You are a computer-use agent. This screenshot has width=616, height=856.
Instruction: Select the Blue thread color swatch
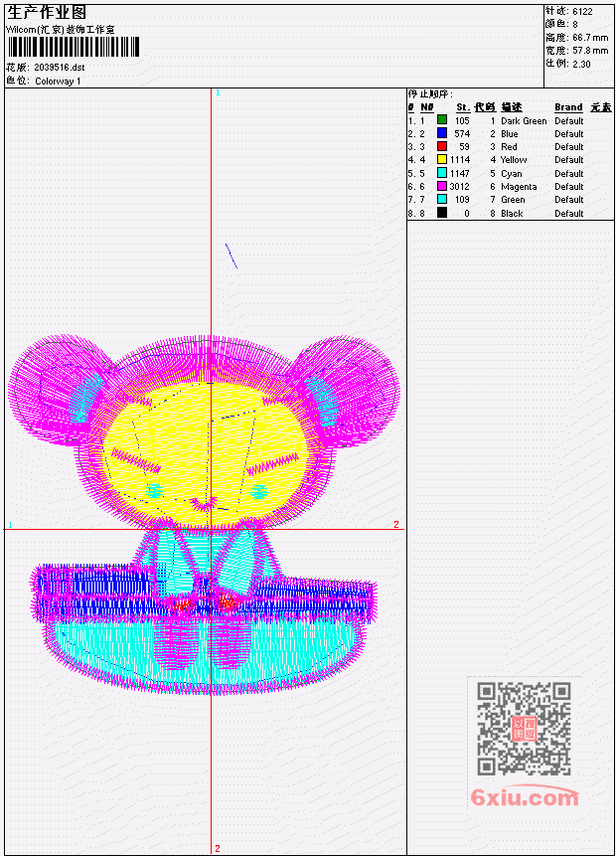[442, 133]
